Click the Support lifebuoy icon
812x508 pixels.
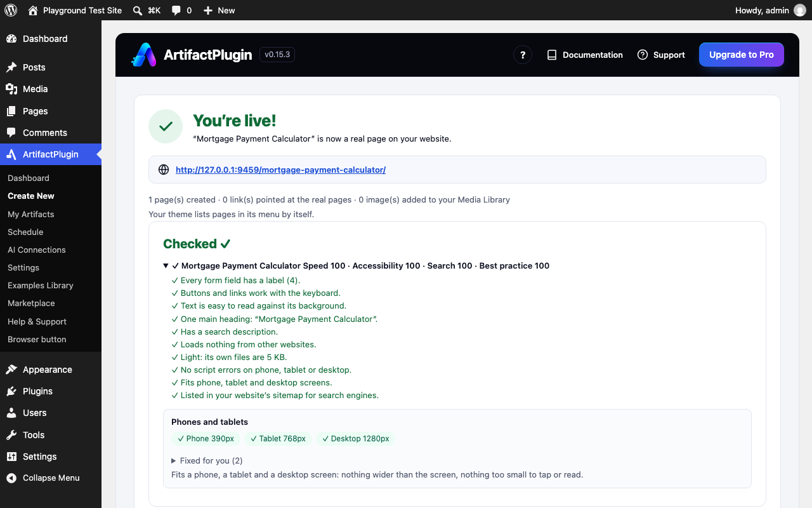[x=643, y=55]
